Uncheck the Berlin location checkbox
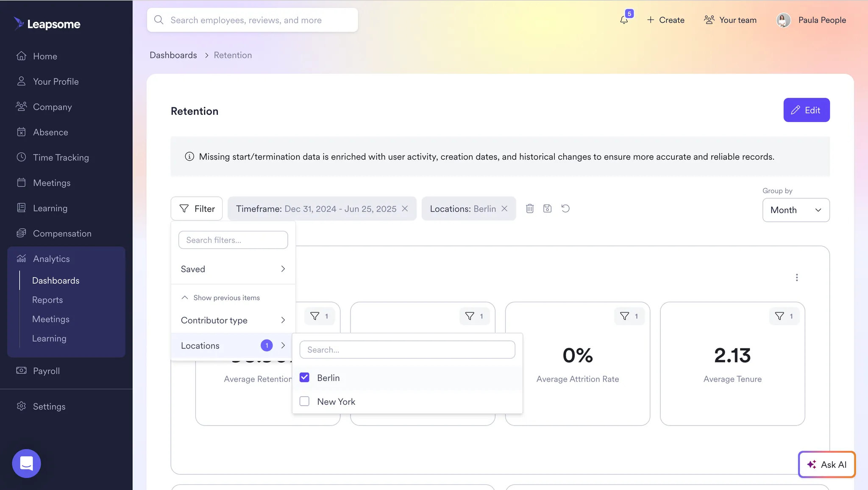Viewport: 868px width, 490px height. 304,378
